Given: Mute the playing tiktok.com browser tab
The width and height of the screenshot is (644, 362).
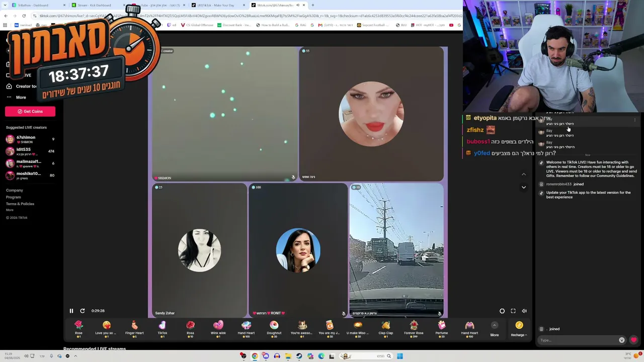Looking at the screenshot, I should pos(297,5).
